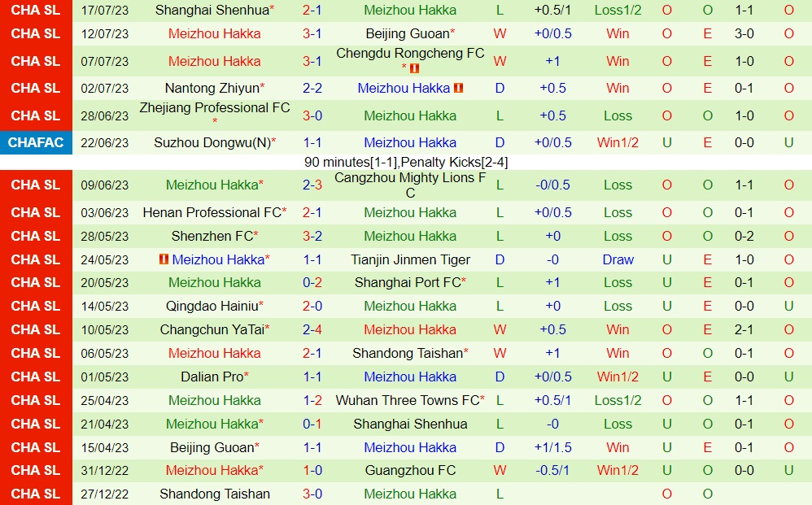The image size is (812, 505).
Task: Click the Wuhan Three Towns FC link
Action: pos(408,400)
